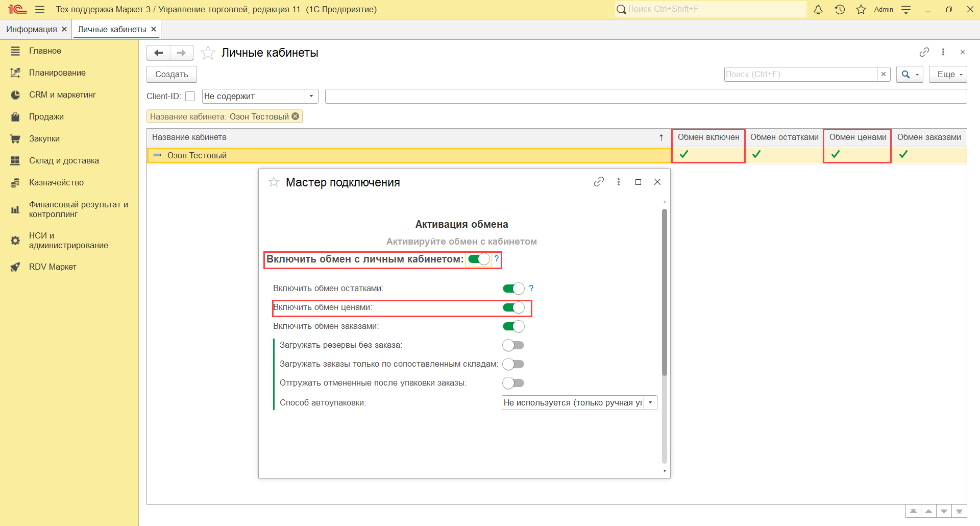Turn off Включить обмен заказами switch
980x526 pixels.
coord(513,326)
